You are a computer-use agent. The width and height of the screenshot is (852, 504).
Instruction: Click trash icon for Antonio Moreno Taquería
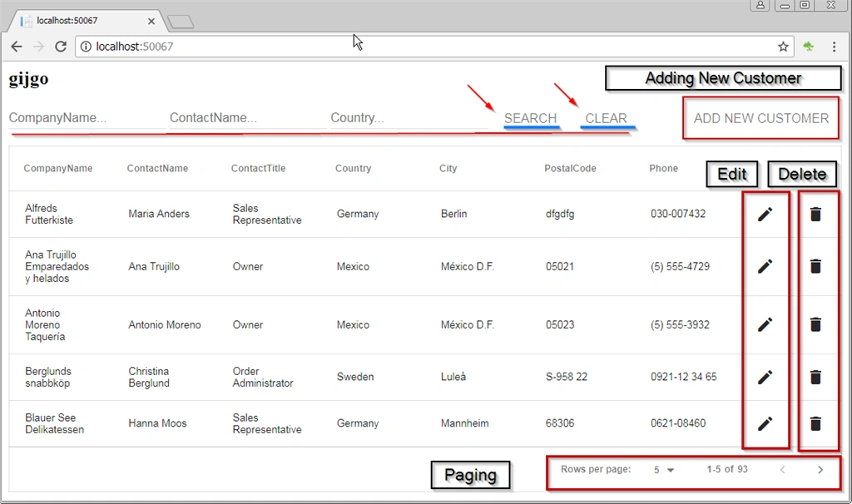[x=815, y=324]
